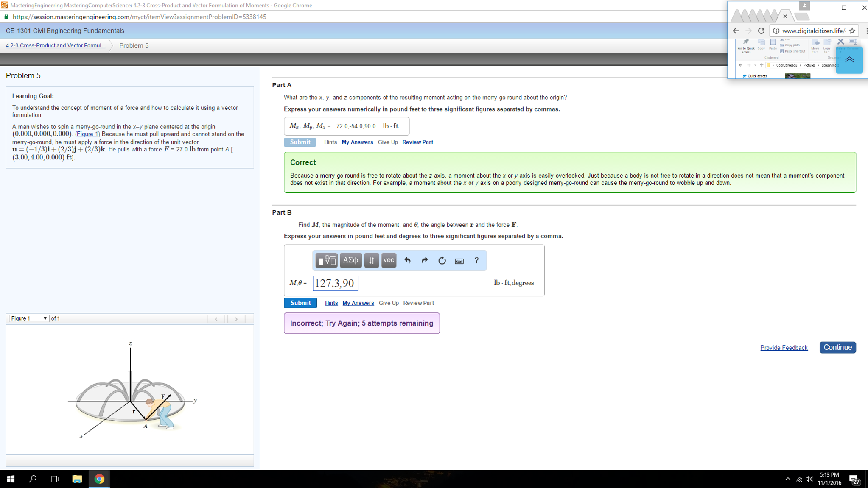Redo the equation edit

point(425,260)
